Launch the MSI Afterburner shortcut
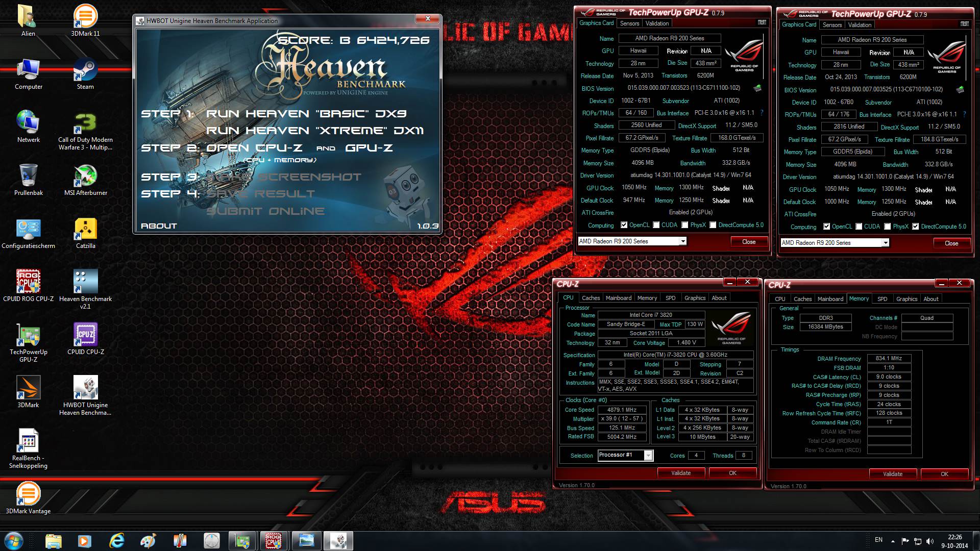The height and width of the screenshot is (551, 980). click(85, 180)
